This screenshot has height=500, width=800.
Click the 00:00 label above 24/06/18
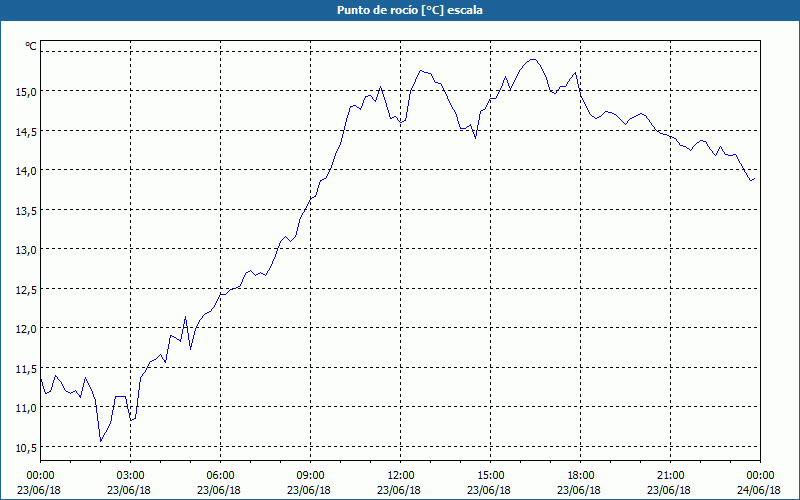pyautogui.click(x=760, y=476)
